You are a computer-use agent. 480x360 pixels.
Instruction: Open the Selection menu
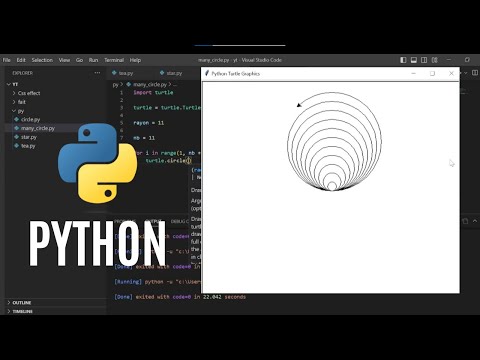coord(42,60)
